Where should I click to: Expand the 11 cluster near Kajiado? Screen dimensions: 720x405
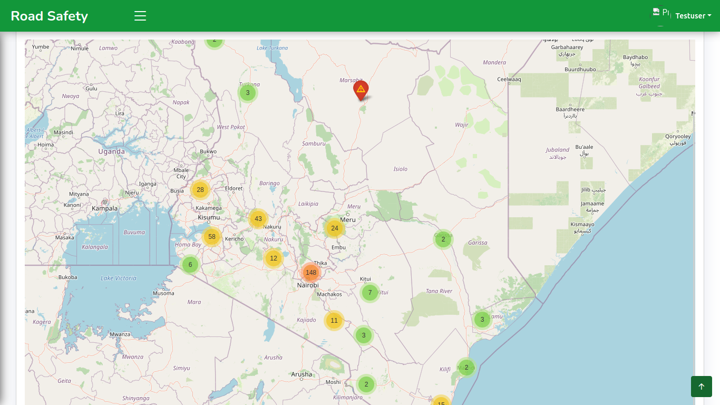click(x=334, y=321)
